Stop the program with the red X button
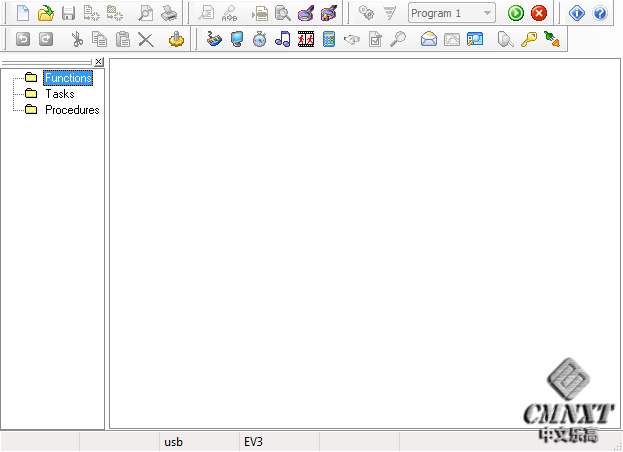 (539, 13)
